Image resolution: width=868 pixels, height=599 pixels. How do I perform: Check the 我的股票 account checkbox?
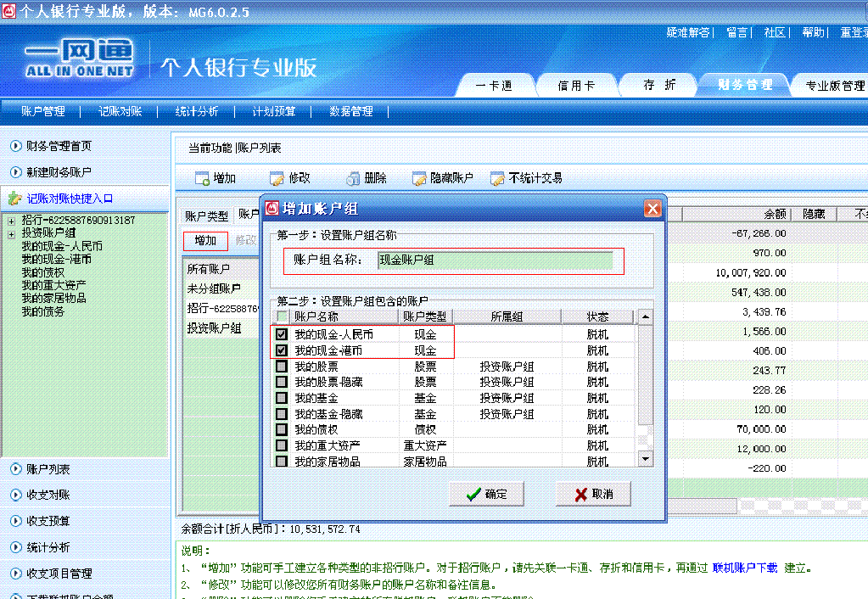[281, 367]
